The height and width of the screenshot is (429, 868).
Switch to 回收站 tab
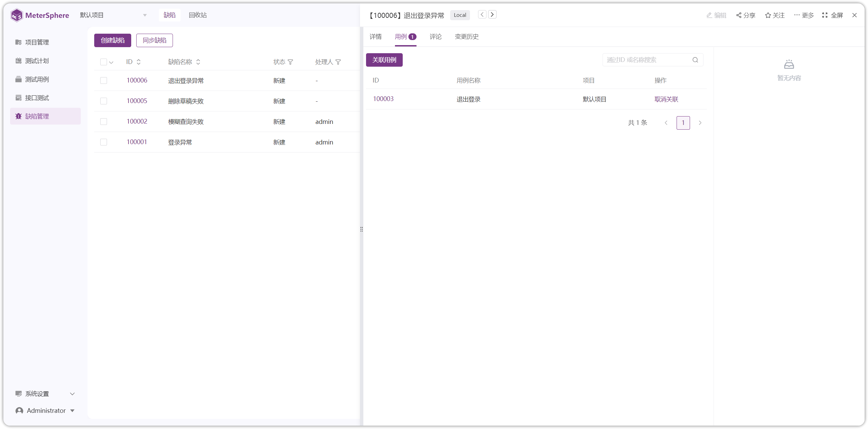tap(197, 15)
